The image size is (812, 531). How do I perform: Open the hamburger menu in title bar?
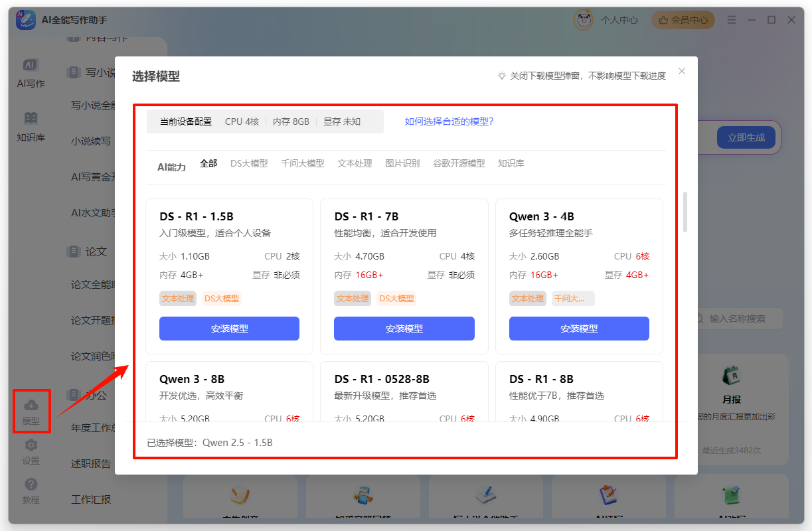point(731,20)
